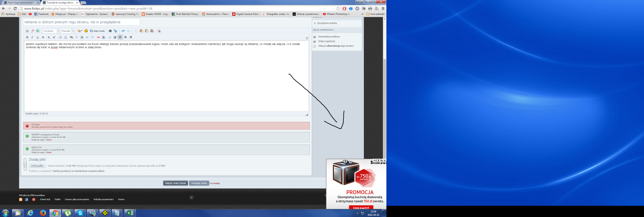This screenshot has height=217, width=644.
Task: Select the Tworzenie nowego tematu tab
Action: pos(60,2)
